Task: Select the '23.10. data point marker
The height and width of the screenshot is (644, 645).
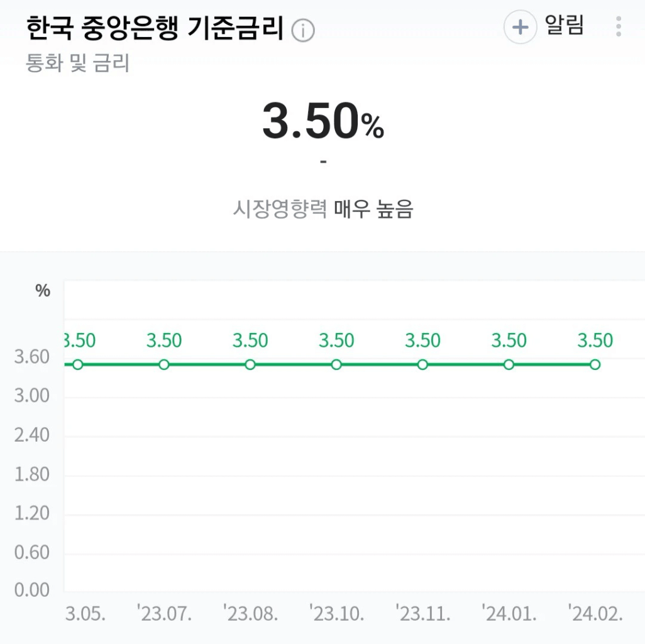Action: click(336, 364)
